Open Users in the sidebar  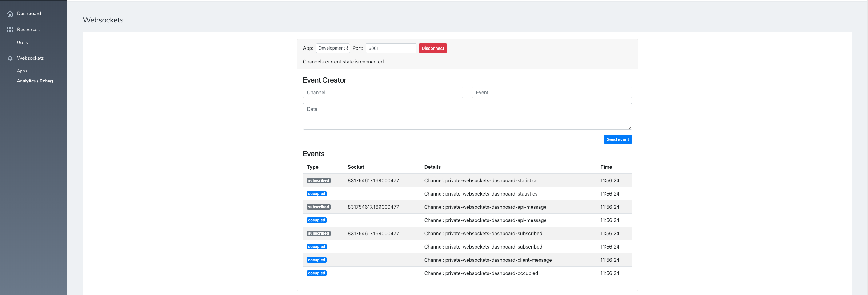pos(22,43)
